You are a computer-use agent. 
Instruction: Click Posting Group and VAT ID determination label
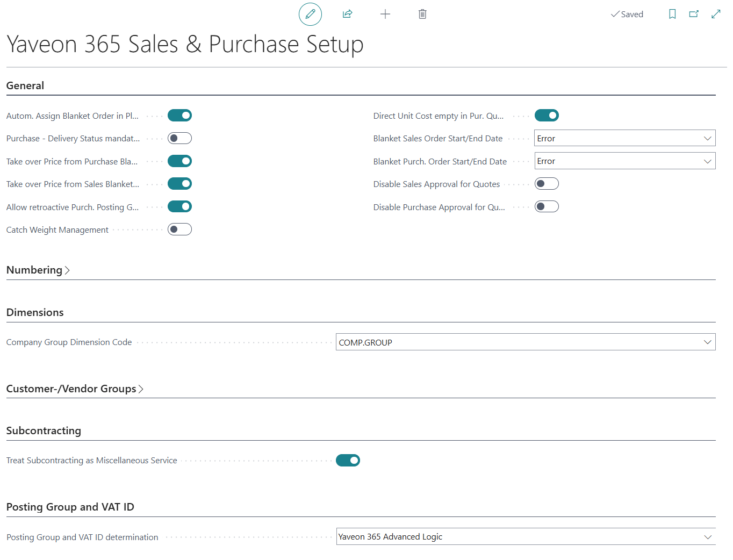[82, 537]
